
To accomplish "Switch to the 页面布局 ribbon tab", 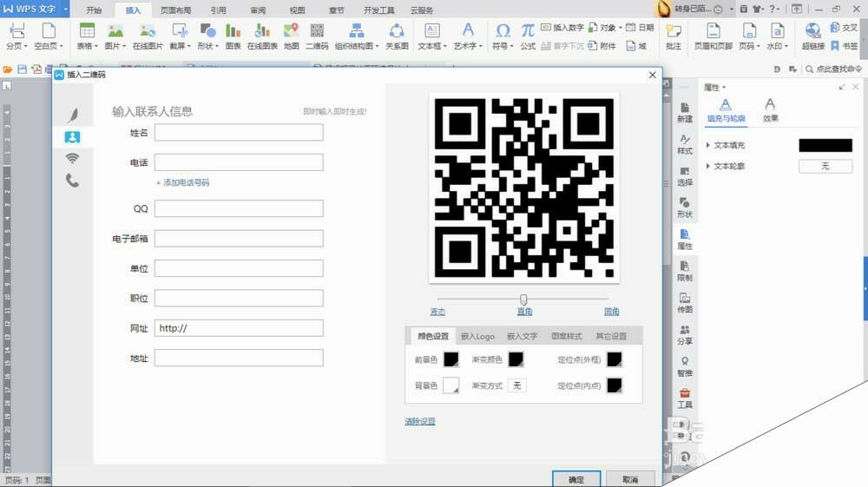I will pyautogui.click(x=175, y=10).
